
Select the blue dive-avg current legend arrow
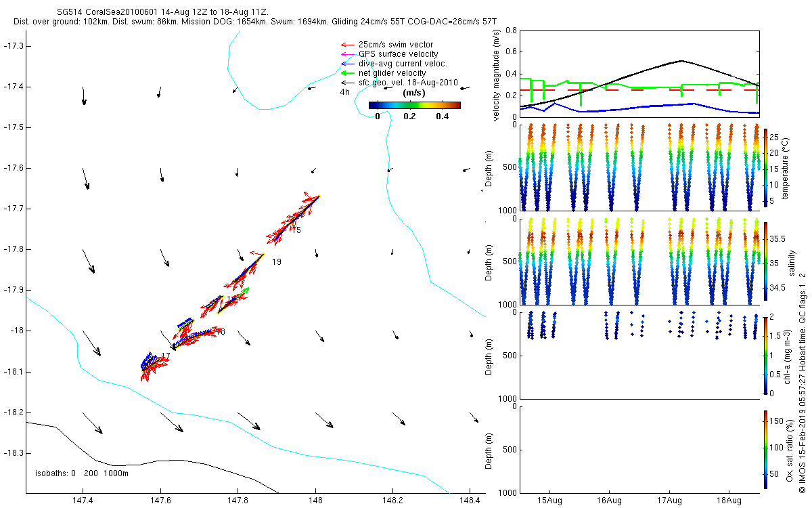(x=348, y=64)
